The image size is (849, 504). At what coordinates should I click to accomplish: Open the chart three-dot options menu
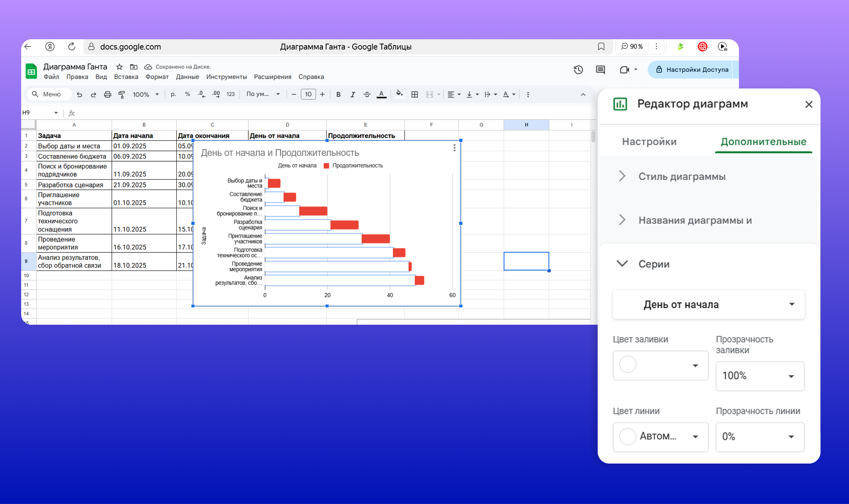pos(454,148)
